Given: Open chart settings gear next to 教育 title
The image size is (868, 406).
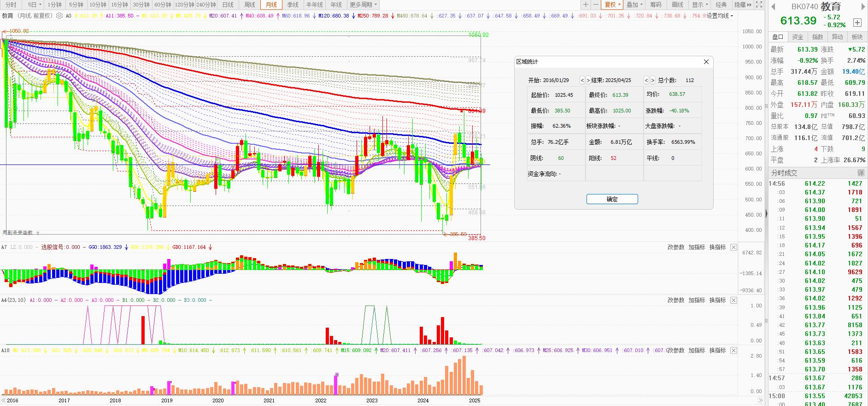Looking at the screenshot, I should click(59, 16).
